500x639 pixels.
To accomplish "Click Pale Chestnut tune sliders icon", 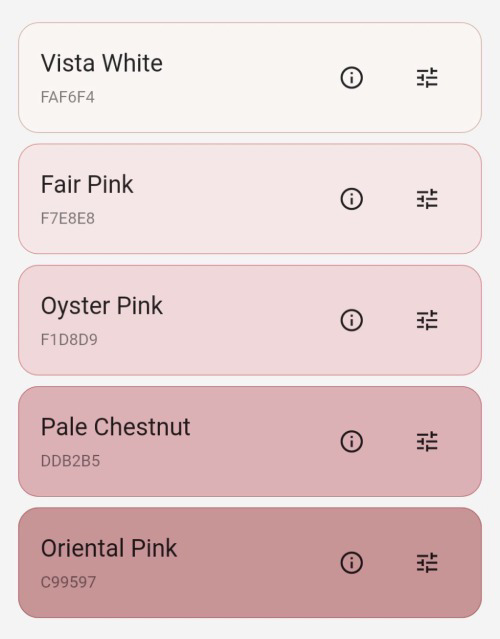I will [x=427, y=441].
